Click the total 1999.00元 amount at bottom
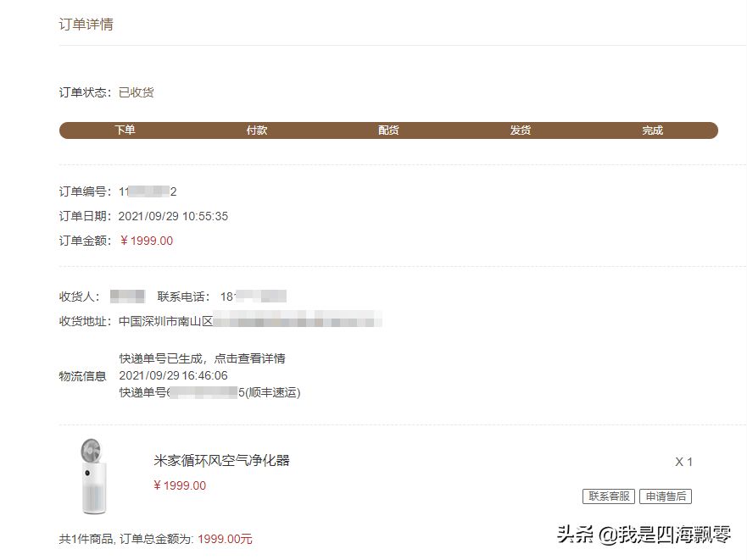This screenshot has width=747, height=560. 225,539
